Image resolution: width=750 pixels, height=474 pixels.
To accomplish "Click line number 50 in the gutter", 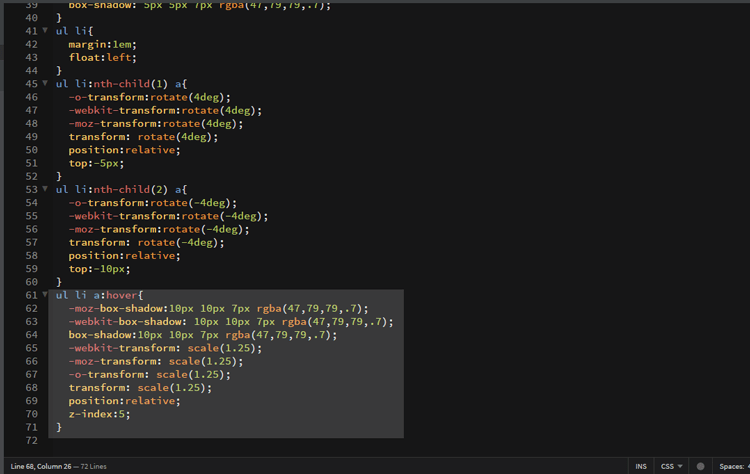I will pos(32,150).
